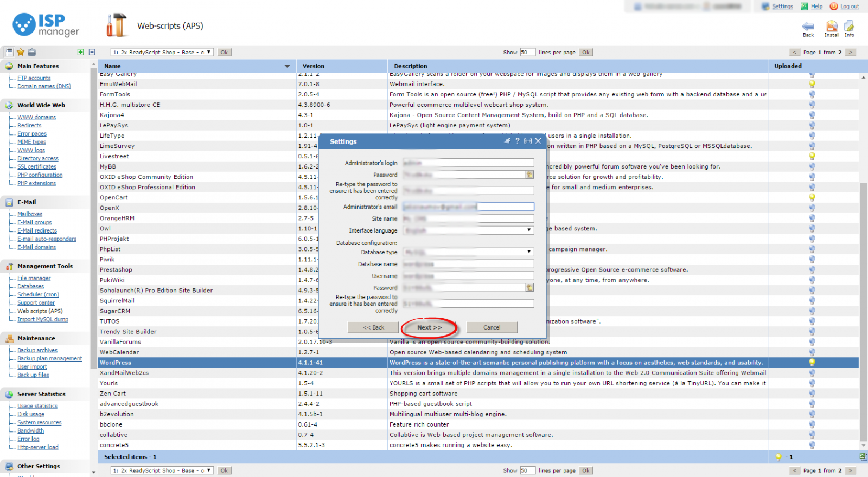This screenshot has width=868, height=477.
Task: Open the Other Settings section
Action: [x=46, y=466]
